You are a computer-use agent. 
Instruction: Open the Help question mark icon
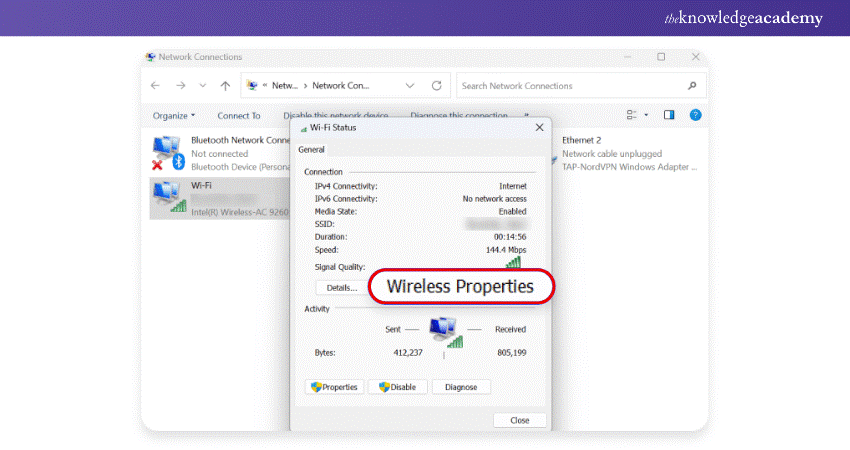pyautogui.click(x=695, y=115)
